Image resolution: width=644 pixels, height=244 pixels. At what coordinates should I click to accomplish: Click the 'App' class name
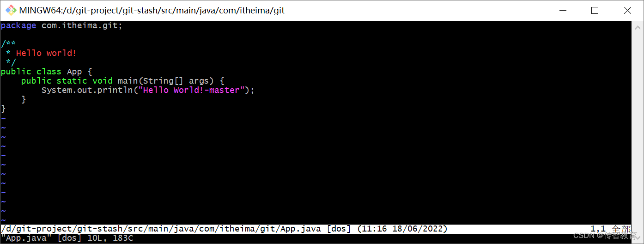click(x=74, y=72)
